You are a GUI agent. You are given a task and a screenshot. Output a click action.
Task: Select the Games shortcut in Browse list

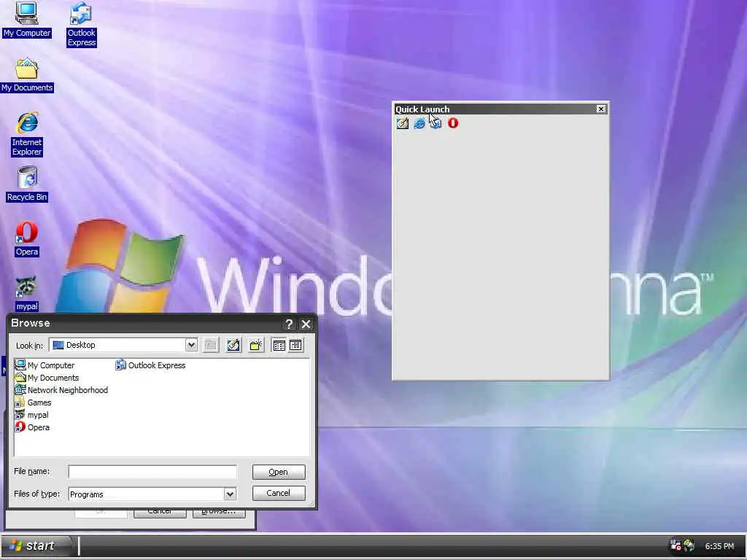coord(33,402)
